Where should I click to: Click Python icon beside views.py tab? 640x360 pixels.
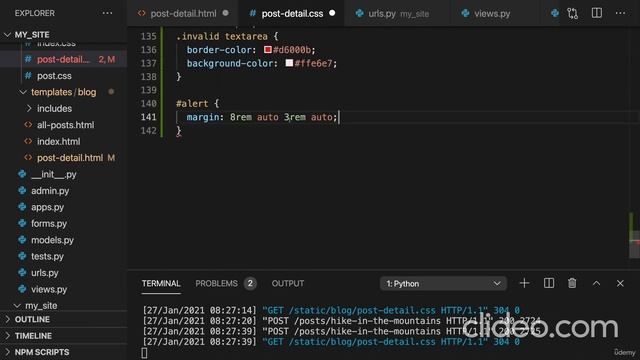click(x=465, y=13)
